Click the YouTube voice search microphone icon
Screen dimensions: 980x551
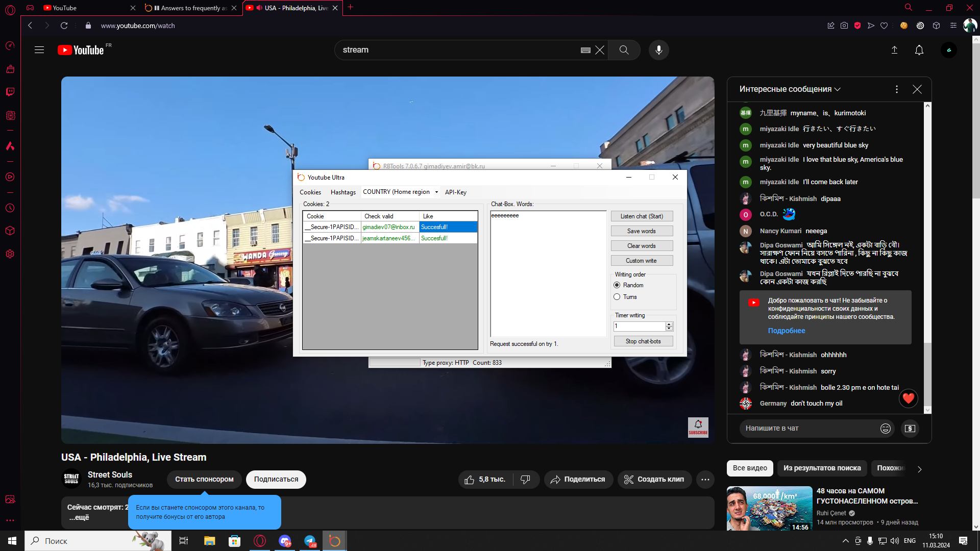(658, 50)
